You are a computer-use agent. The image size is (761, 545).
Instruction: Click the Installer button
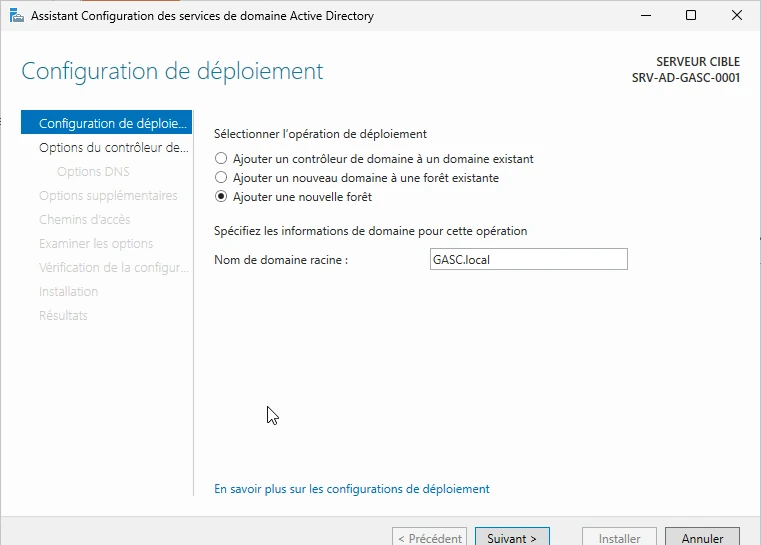pos(619,538)
